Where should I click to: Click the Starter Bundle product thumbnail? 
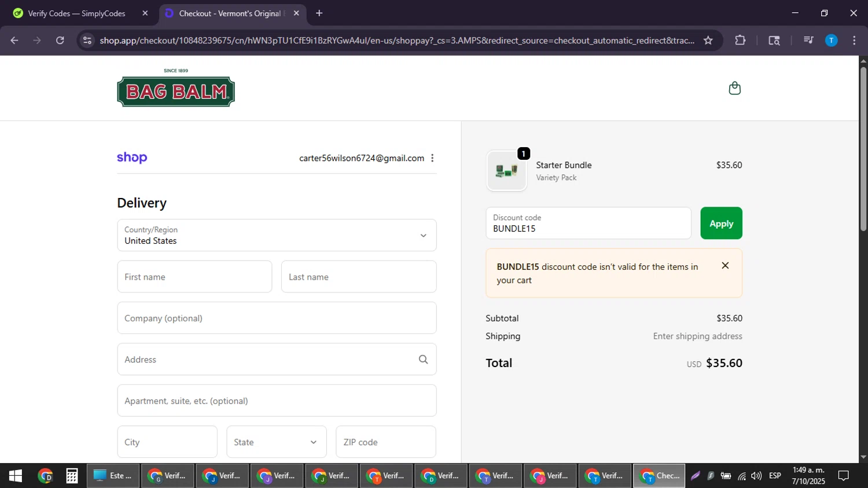coord(507,171)
